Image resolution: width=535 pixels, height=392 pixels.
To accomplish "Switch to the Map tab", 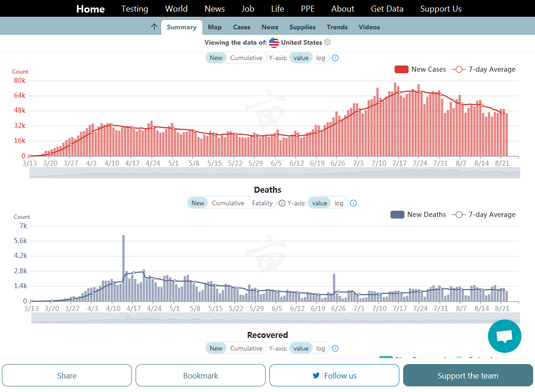I will [215, 27].
